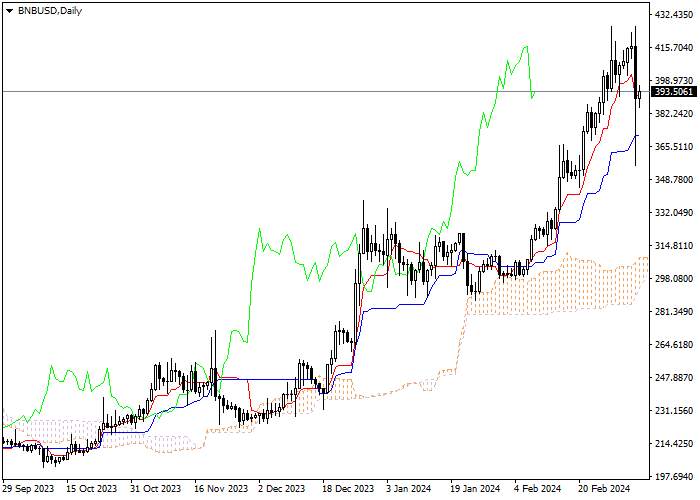Select price axis label 332.0490
The height and width of the screenshot is (500, 700).
click(675, 213)
